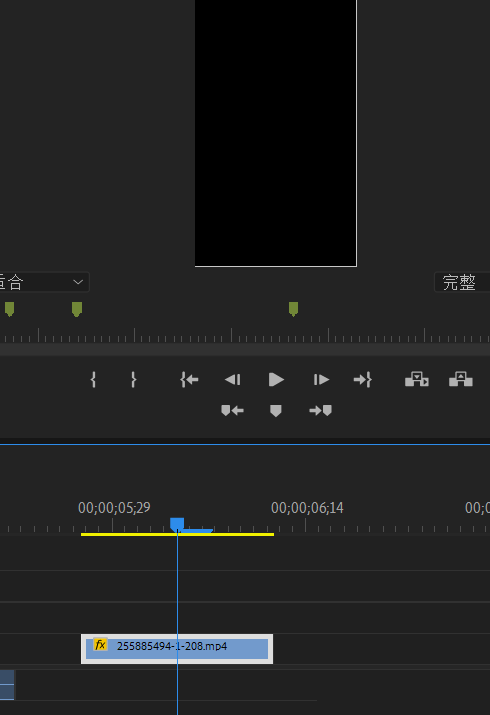Select the 255885494-1-208.mp4 clip
This screenshot has height=715, width=490.
[177, 649]
